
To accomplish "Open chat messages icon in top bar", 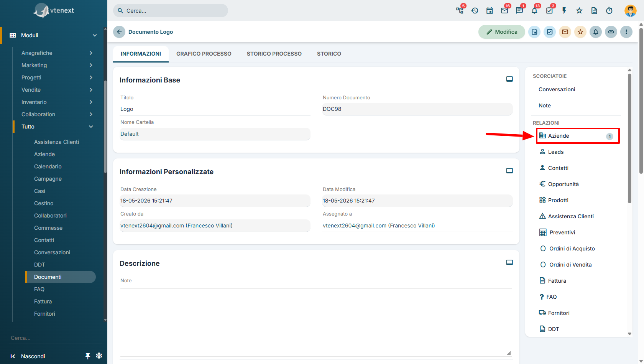I will [x=519, y=10].
